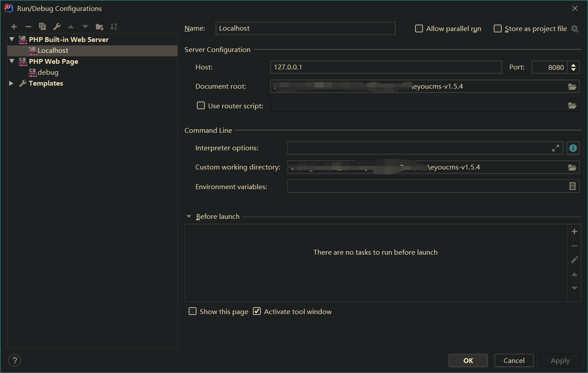Enable Store as project file checkbox

click(x=498, y=28)
